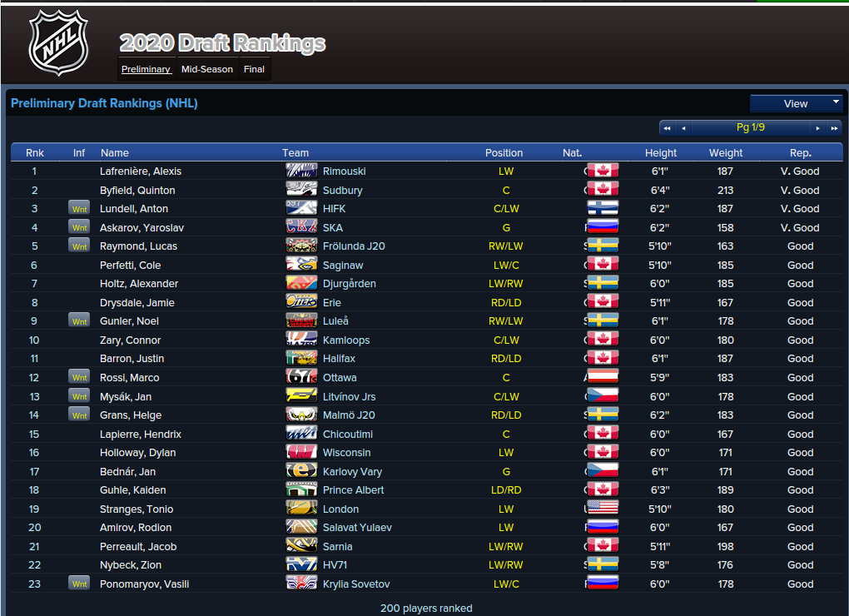Click the Wnt badge beside Mysák, Jan
849x616 pixels.
click(x=79, y=396)
